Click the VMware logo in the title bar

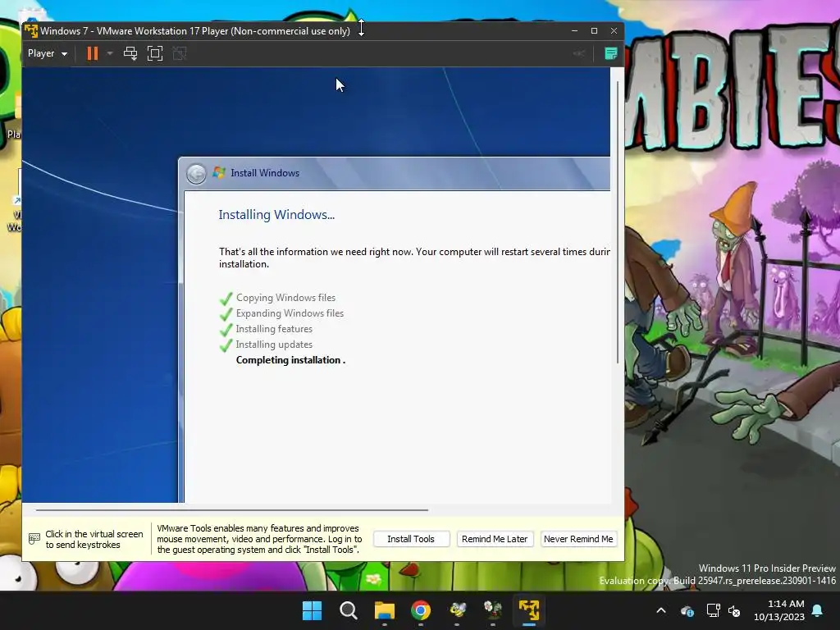pos(31,30)
